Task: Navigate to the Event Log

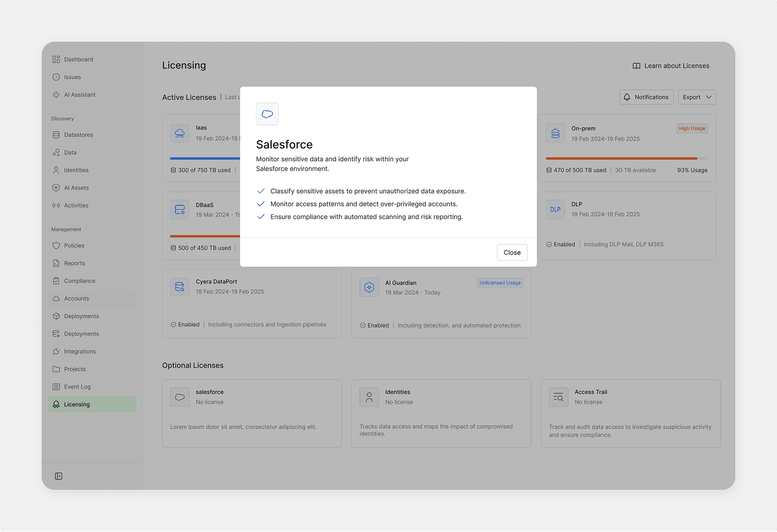Action: (x=77, y=386)
